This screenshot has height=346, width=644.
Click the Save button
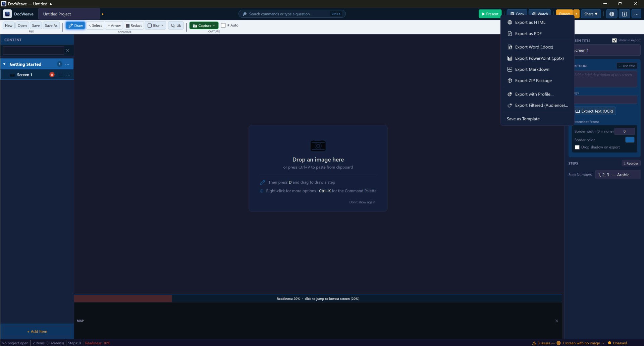click(x=36, y=25)
